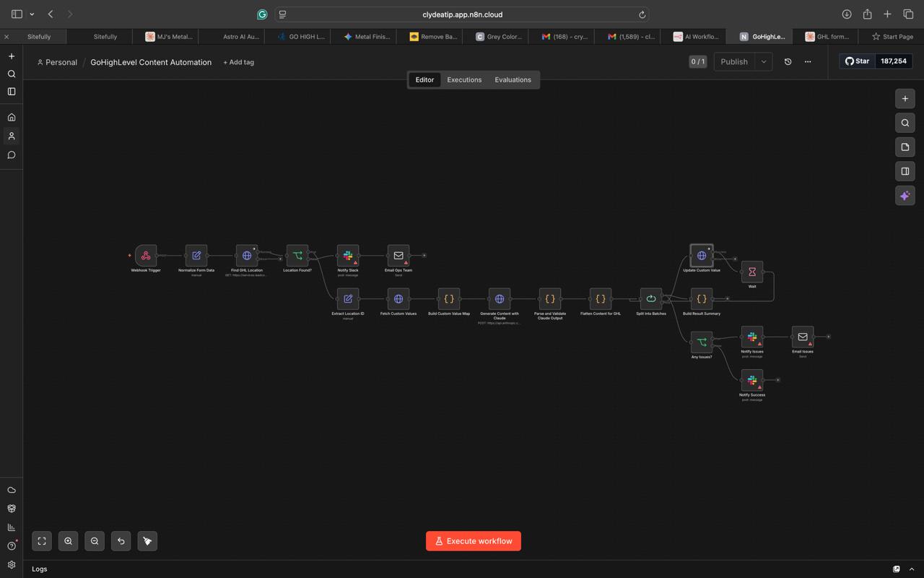
Task: Switch to the Executions tab
Action: (x=464, y=80)
